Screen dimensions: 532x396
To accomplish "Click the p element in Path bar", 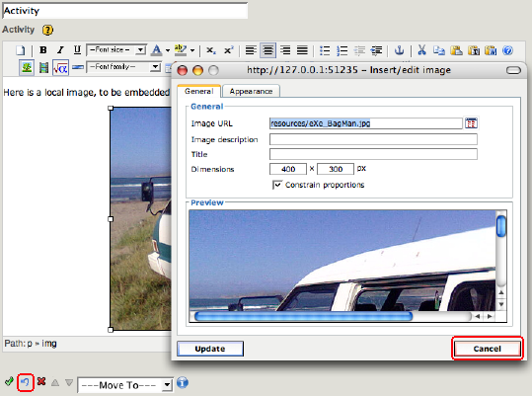I will pyautogui.click(x=30, y=344).
